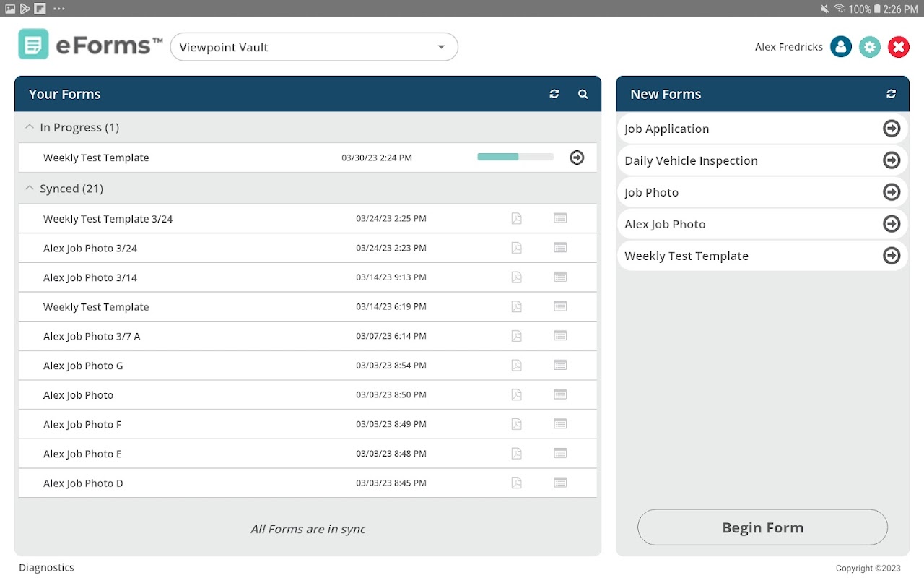Refresh the New Forms panel
This screenshot has height=578, width=924.
click(x=892, y=94)
